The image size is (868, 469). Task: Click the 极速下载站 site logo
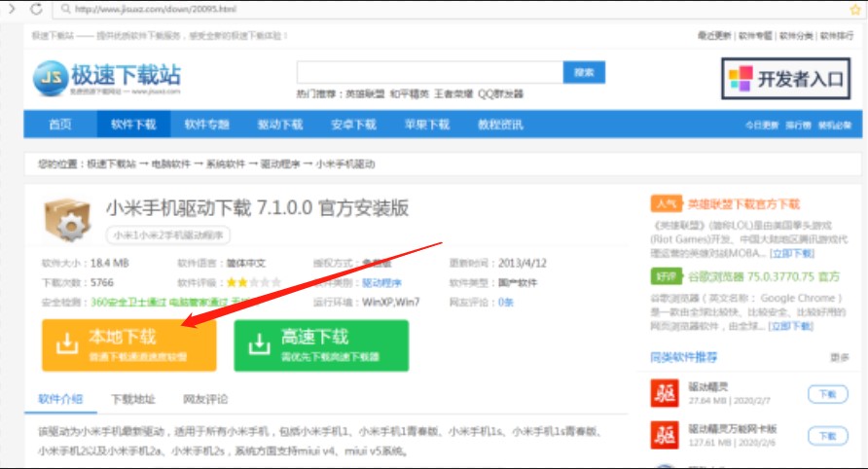point(106,79)
